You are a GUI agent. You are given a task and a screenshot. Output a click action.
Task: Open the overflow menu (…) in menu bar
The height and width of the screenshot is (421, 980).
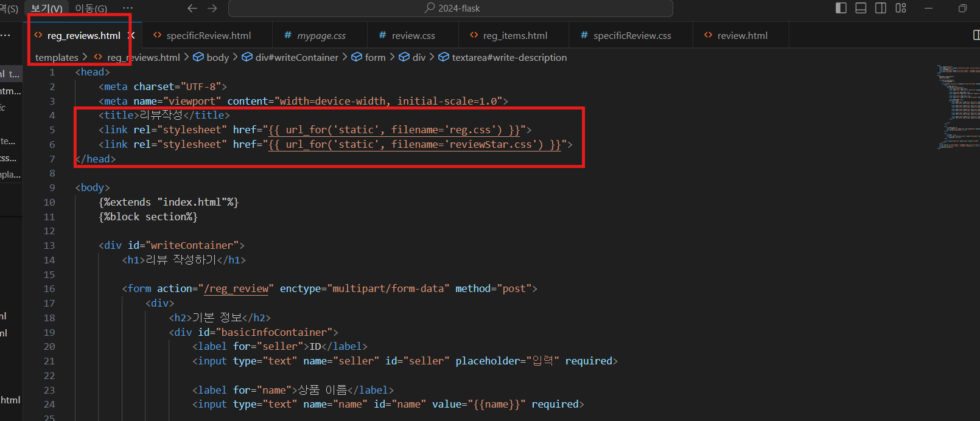(x=127, y=8)
